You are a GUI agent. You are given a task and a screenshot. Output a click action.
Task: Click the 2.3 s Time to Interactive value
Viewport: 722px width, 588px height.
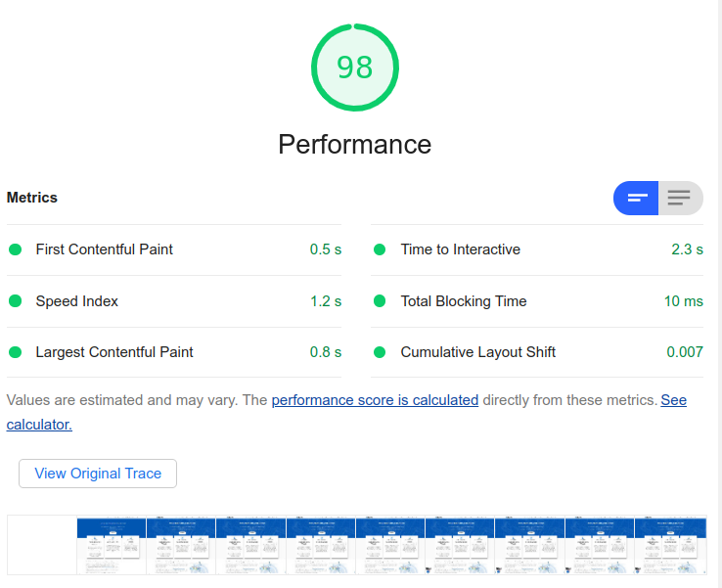click(x=687, y=249)
